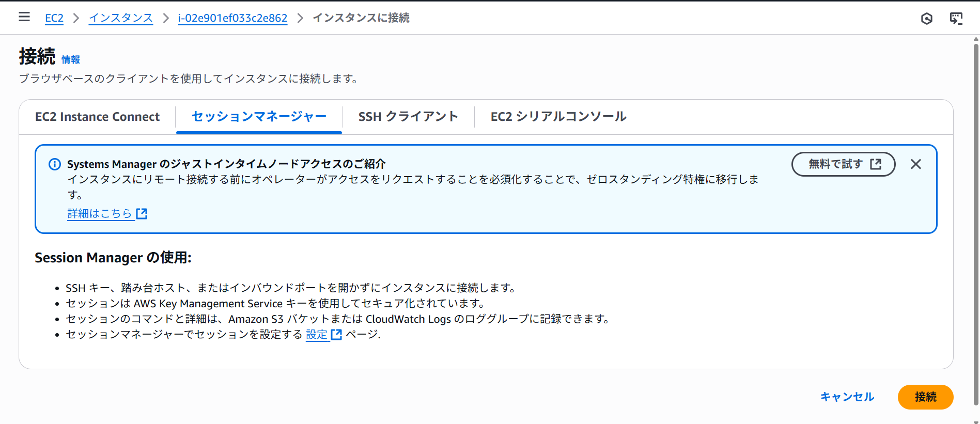Switch to the SSH クライアント tab

(x=408, y=117)
